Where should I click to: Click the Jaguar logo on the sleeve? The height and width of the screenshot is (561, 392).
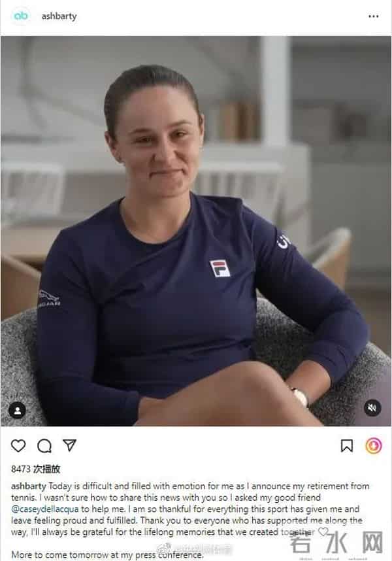pos(50,298)
